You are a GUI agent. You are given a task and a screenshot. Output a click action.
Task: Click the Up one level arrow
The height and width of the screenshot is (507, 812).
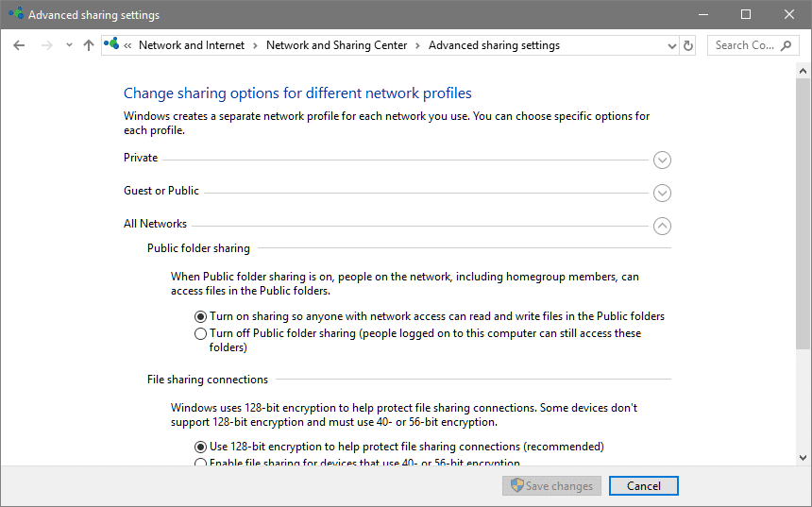[89, 45]
